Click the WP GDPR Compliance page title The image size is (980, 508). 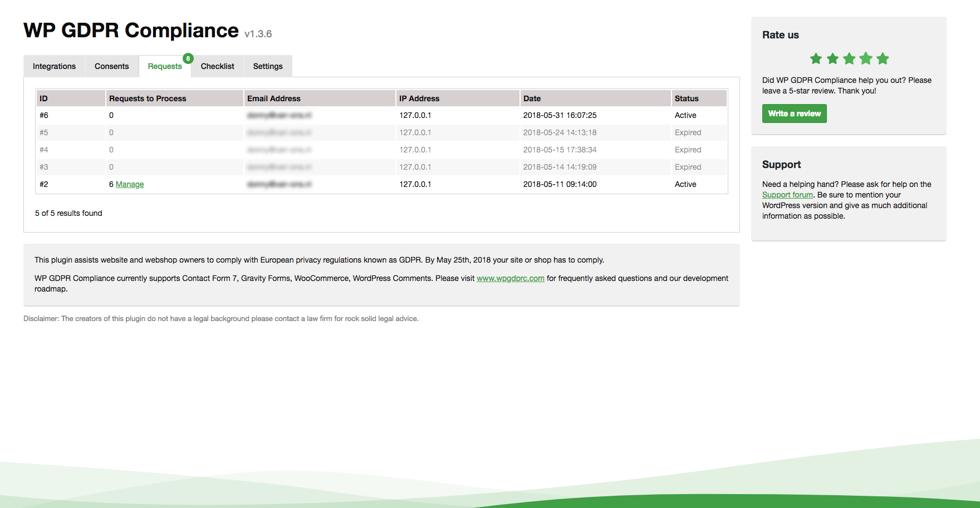click(131, 31)
